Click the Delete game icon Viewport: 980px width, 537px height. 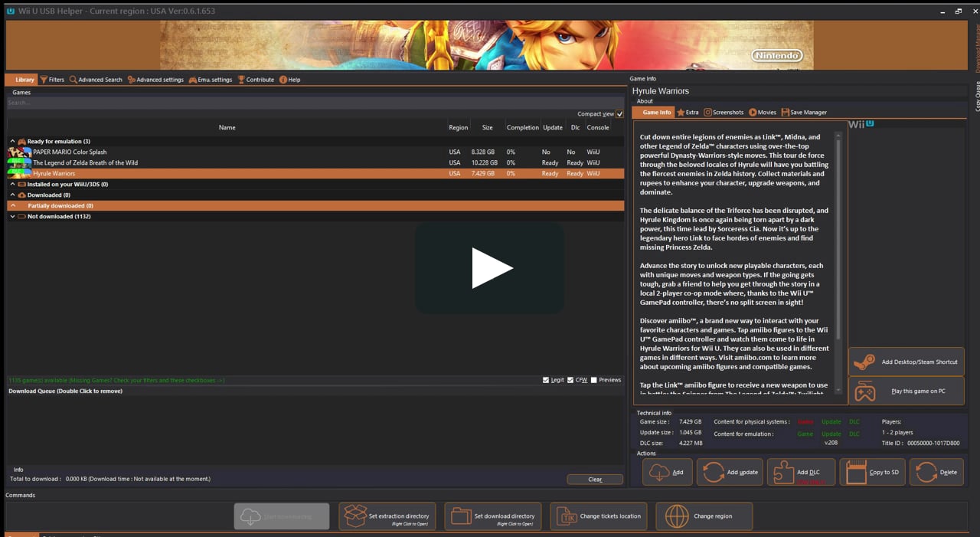point(926,472)
